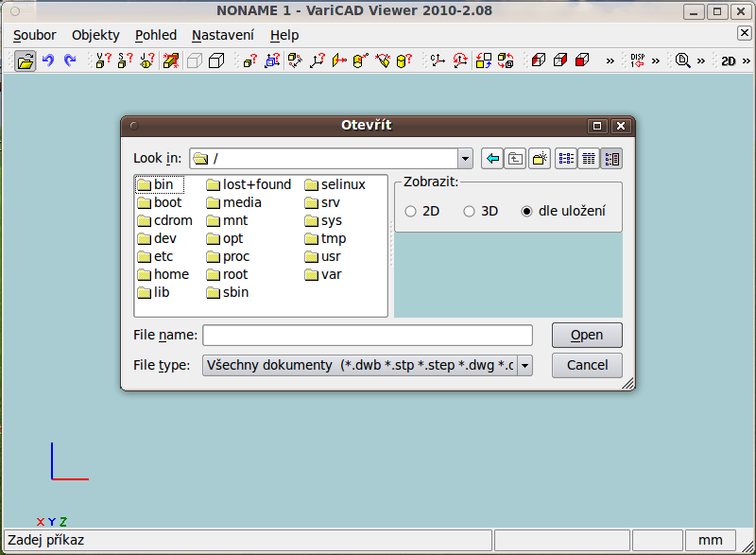Maximize the Otevřít dialog
756x555 pixels.
pos(597,126)
